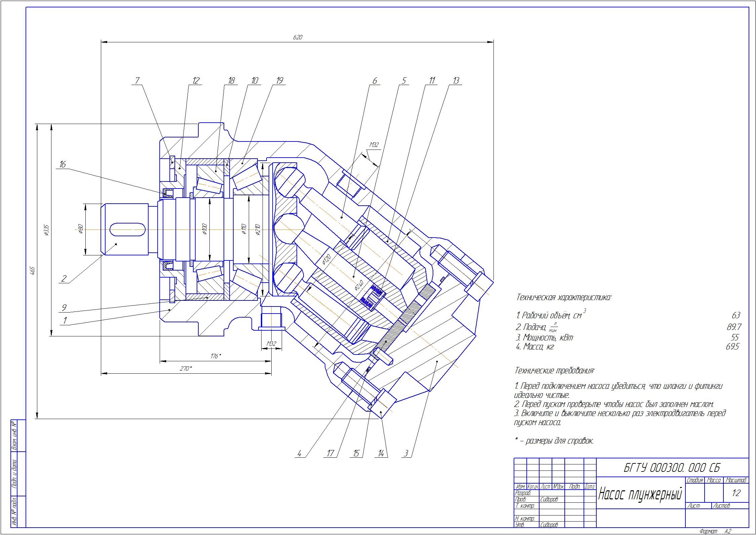Click requirement '3. Включите и выключите'
756x535 pixels.
click(620, 417)
